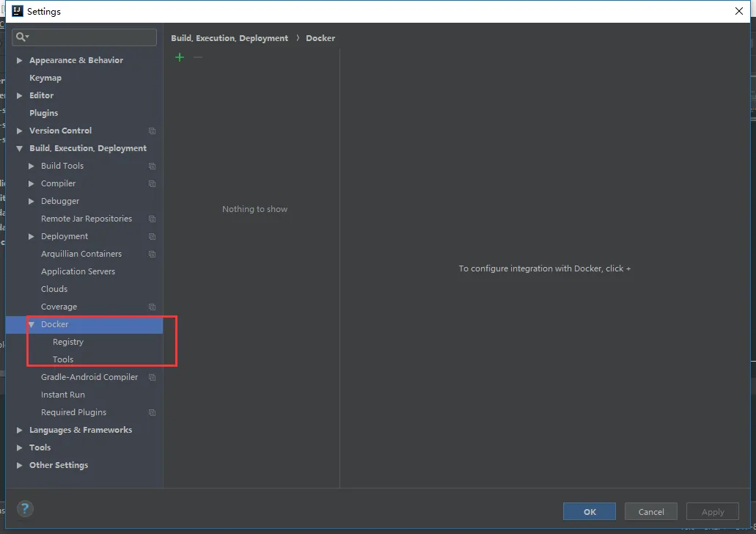Screen dimensions: 756x534
Task: Click the Cancel button
Action: point(651,511)
